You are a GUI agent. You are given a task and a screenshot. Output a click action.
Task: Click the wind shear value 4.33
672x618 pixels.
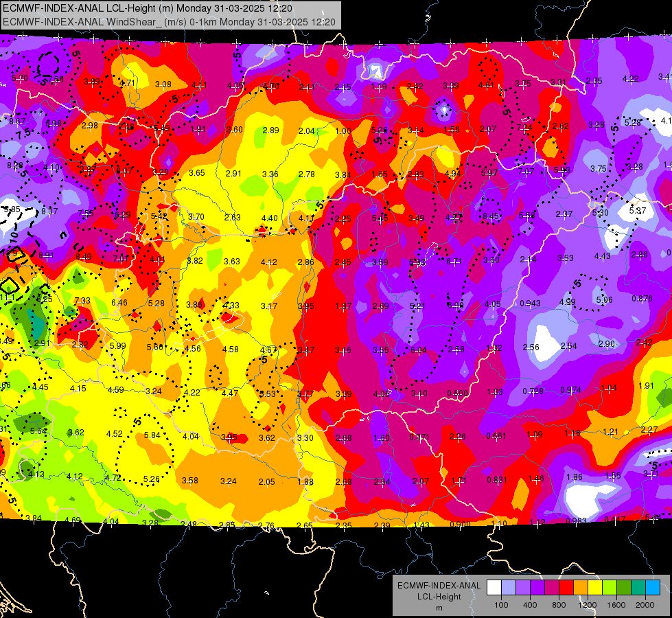pos(231,306)
